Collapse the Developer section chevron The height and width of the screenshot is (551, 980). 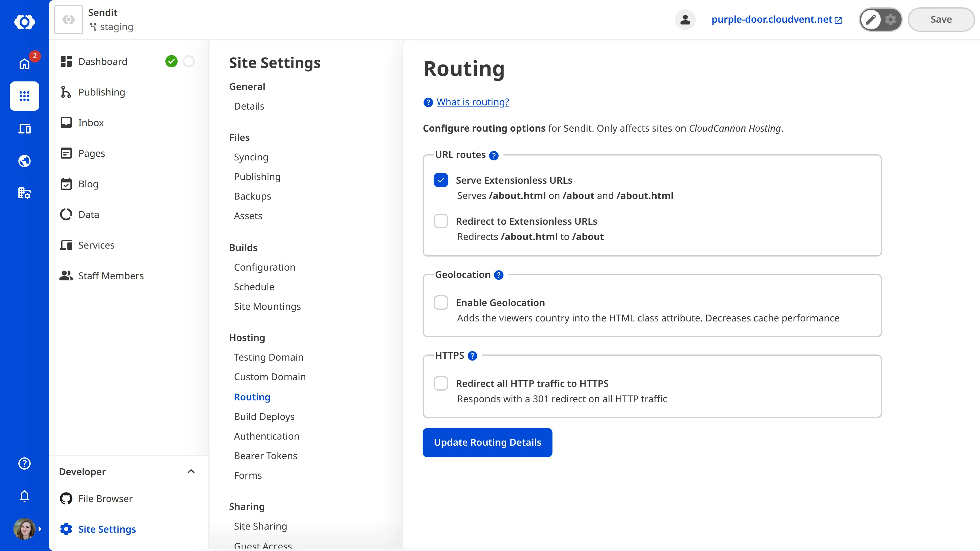tap(191, 471)
